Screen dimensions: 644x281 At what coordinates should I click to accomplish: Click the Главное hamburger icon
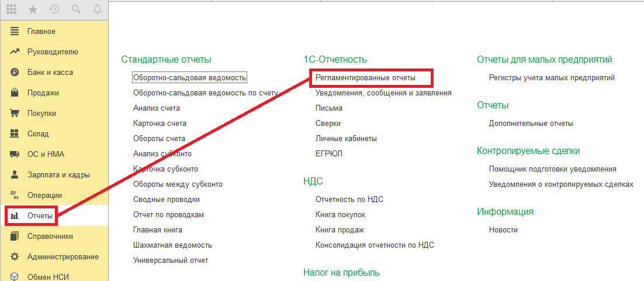(x=15, y=31)
